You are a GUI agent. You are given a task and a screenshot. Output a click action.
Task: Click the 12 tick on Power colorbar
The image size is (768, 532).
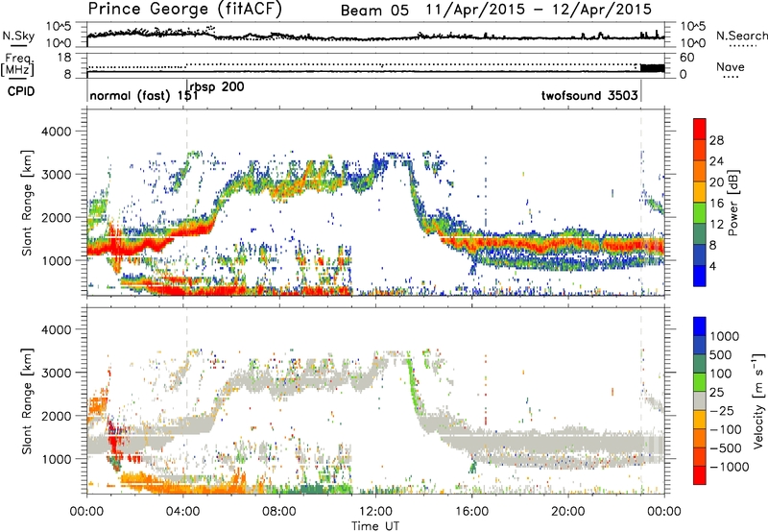716,225
